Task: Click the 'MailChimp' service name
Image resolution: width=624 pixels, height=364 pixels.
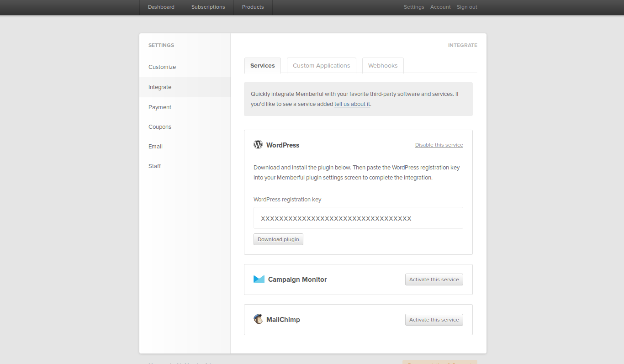Action: click(283, 320)
